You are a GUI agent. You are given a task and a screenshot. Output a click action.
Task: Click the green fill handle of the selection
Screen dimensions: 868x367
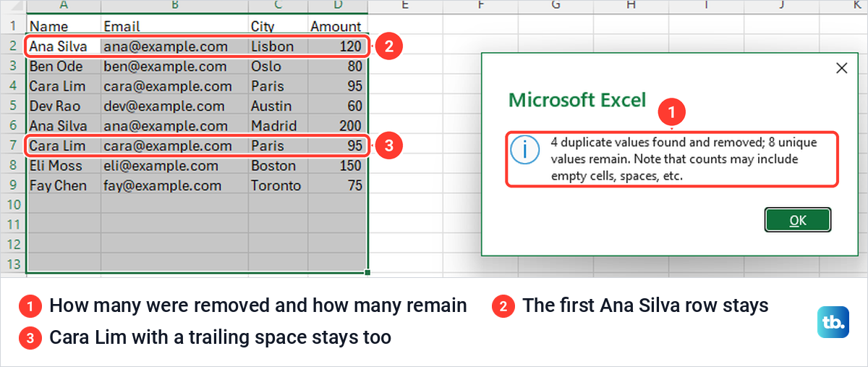368,273
